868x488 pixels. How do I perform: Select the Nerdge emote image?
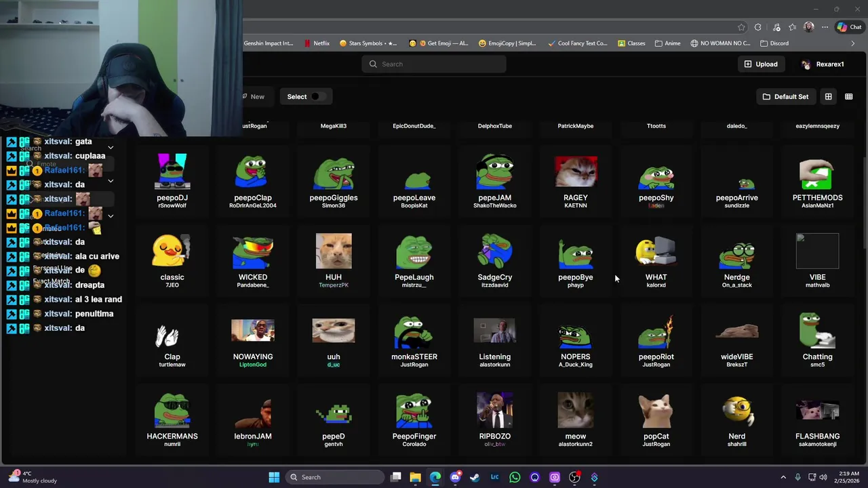point(737,254)
